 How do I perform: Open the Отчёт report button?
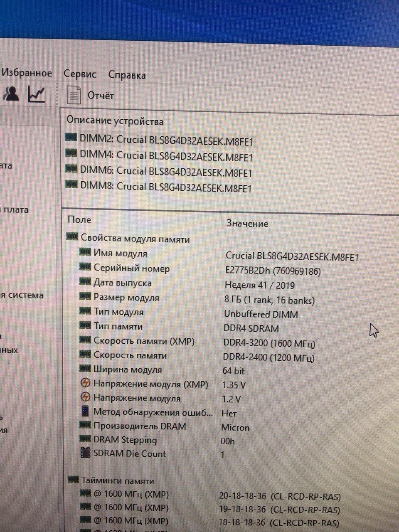pos(101,96)
